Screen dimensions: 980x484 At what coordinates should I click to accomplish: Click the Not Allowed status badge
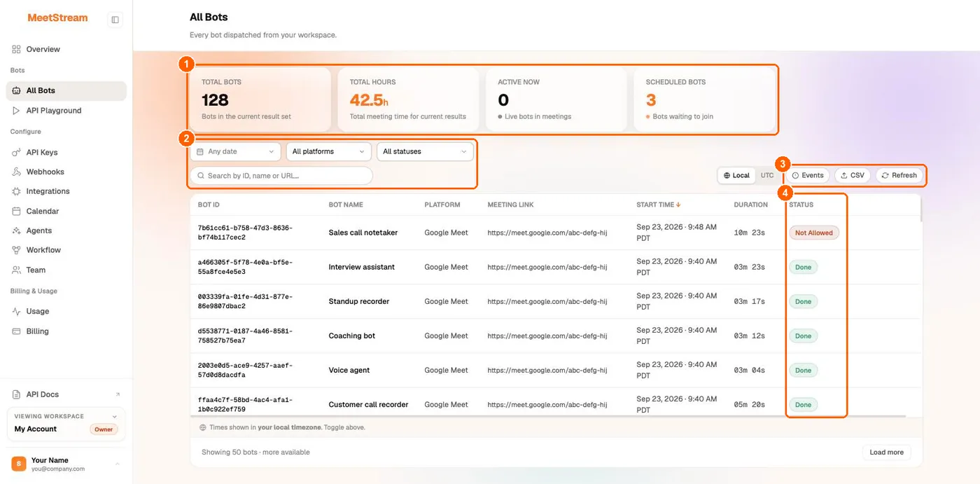pos(814,233)
